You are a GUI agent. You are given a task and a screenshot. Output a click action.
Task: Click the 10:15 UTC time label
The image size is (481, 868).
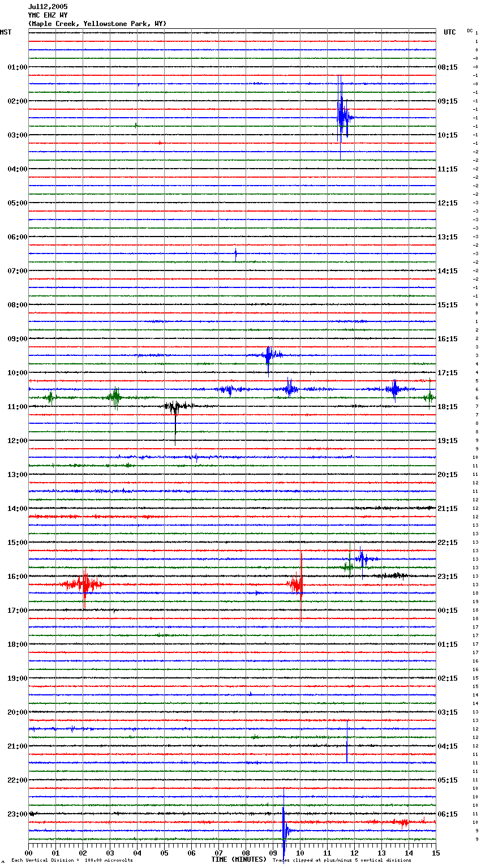pos(448,135)
